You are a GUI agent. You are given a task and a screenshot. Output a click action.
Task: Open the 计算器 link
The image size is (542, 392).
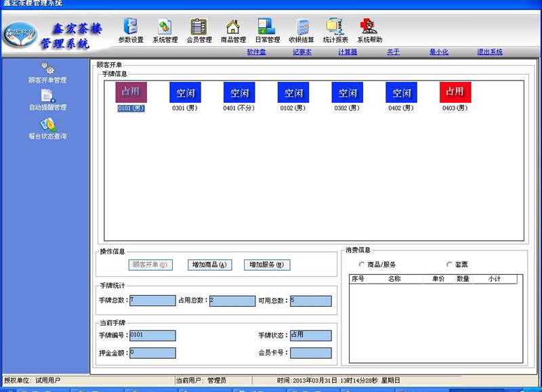[348, 52]
